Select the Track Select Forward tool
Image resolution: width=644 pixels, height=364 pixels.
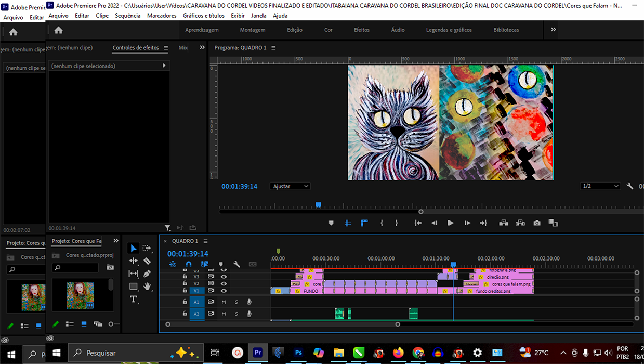pyautogui.click(x=147, y=249)
